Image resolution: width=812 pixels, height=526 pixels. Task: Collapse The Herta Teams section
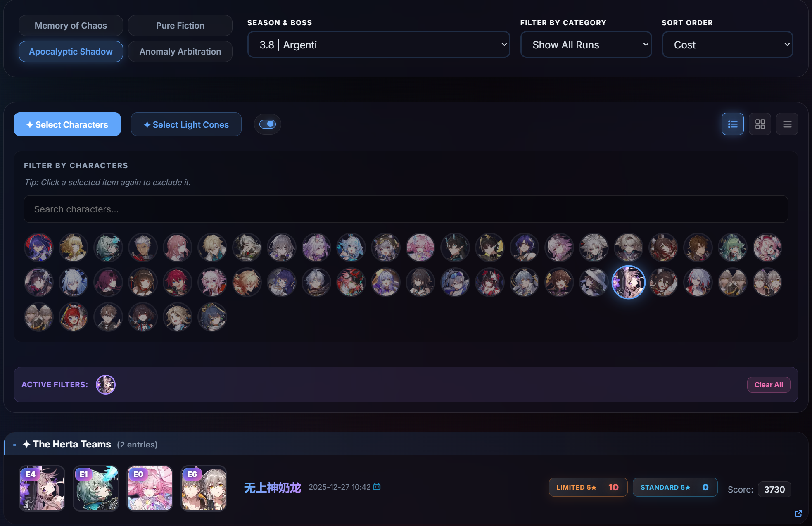coord(16,445)
